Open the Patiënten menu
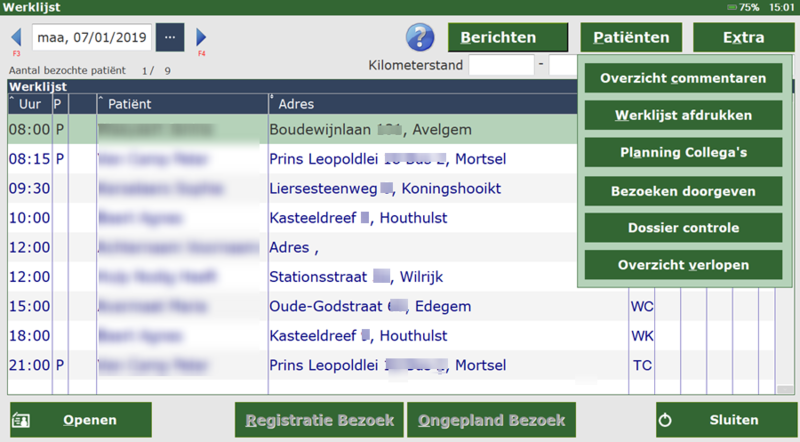The image size is (800, 442). pyautogui.click(x=631, y=38)
